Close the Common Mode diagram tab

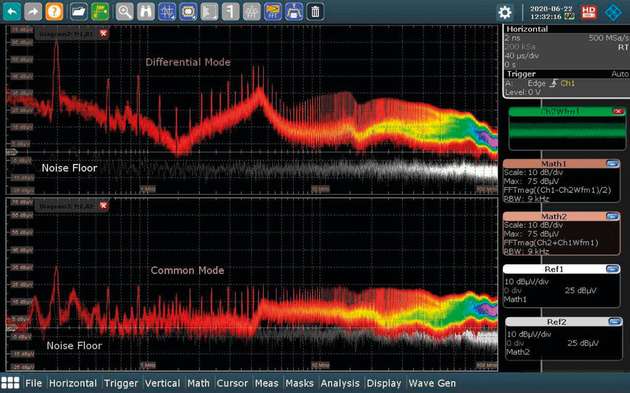pyautogui.click(x=104, y=206)
